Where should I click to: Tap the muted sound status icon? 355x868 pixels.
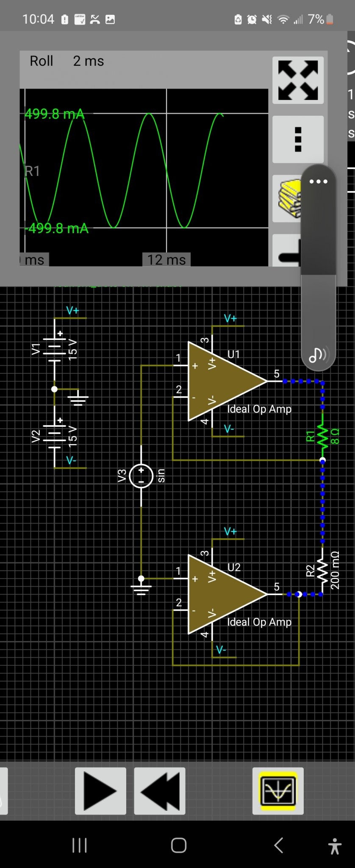pyautogui.click(x=267, y=19)
